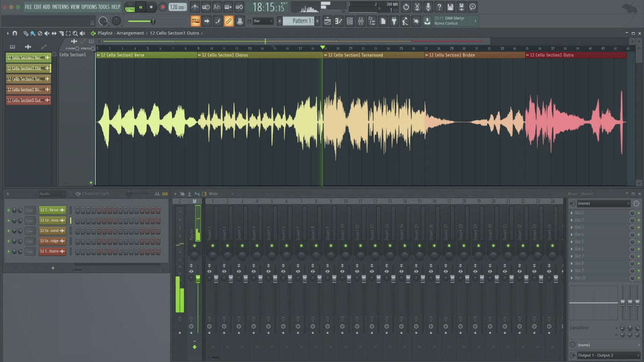This screenshot has height=362, width=644.
Task: Mute the 12 Cello Verse channel
Action: point(9,210)
